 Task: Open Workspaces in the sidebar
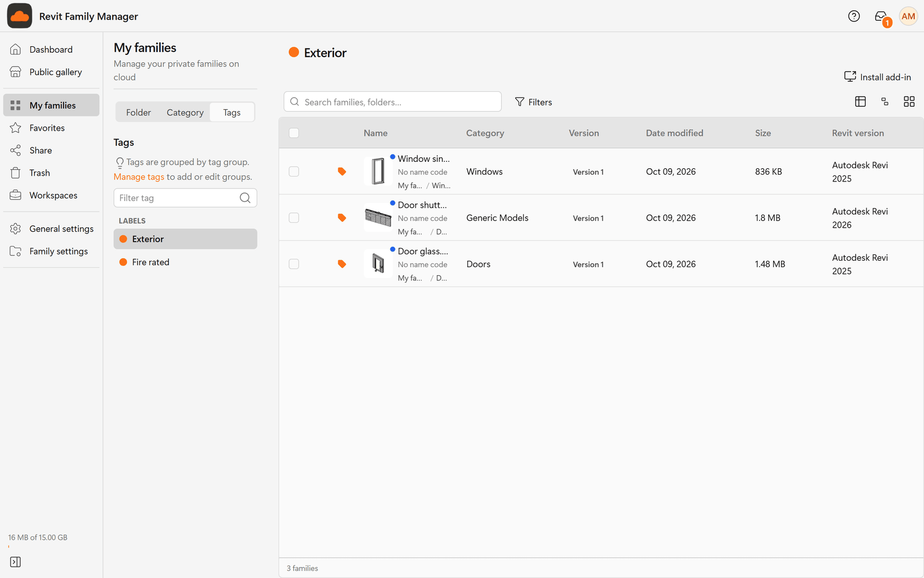pyautogui.click(x=51, y=195)
